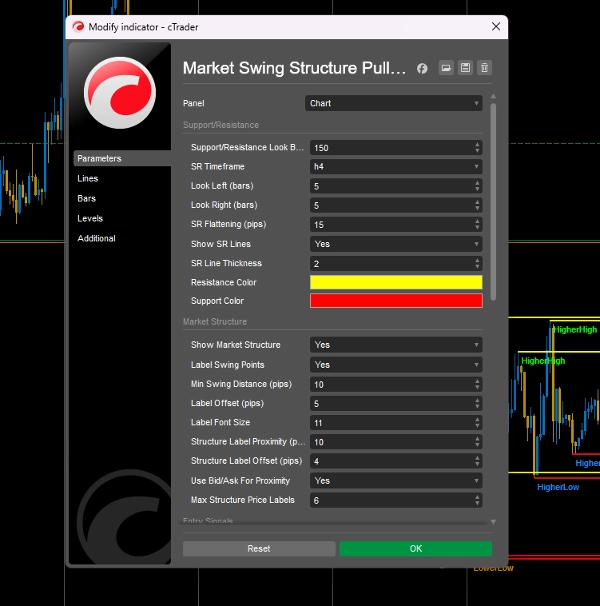Pick the yellow Resistance Color swatch

[396, 282]
